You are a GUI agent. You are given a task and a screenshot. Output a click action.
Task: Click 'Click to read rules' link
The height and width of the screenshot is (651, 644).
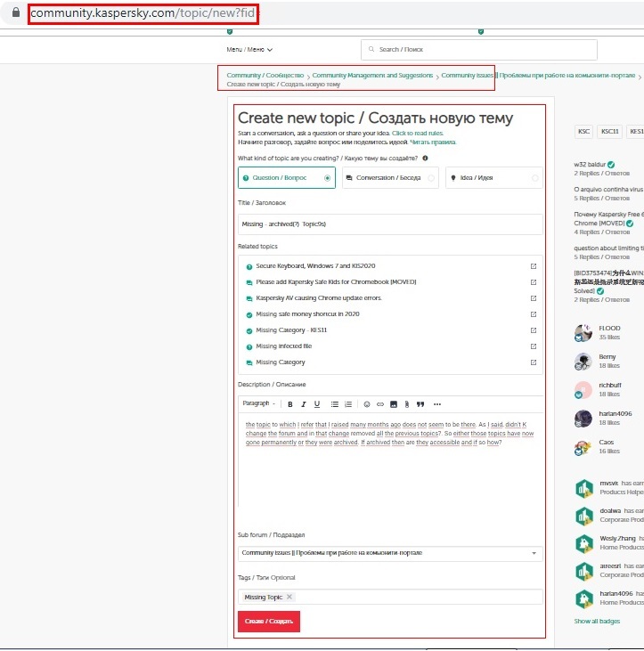tap(417, 134)
